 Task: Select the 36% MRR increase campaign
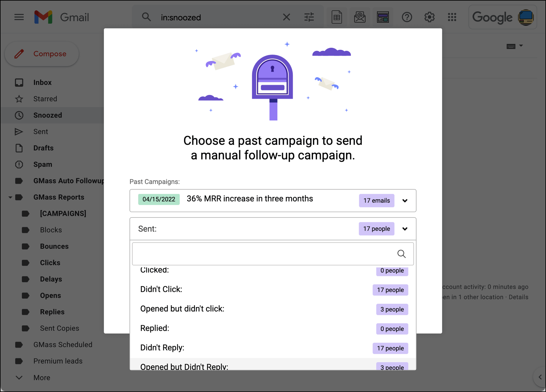point(250,199)
